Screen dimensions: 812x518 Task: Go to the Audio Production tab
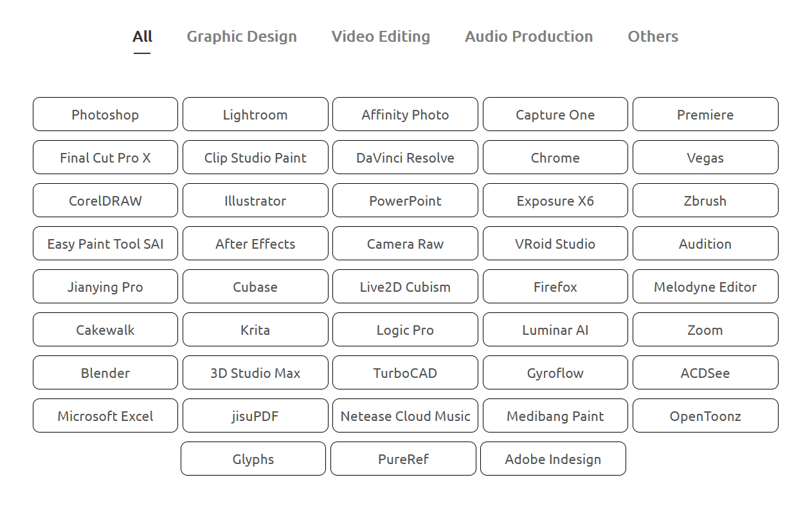tap(528, 37)
